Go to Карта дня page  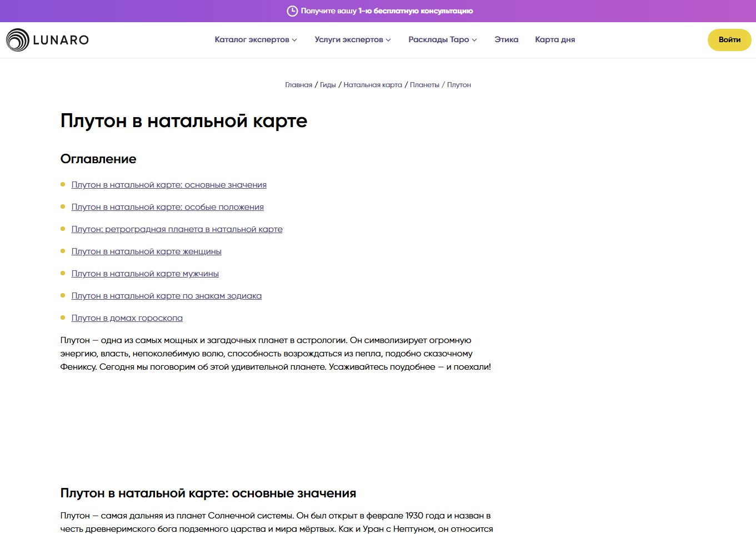[x=554, y=40]
